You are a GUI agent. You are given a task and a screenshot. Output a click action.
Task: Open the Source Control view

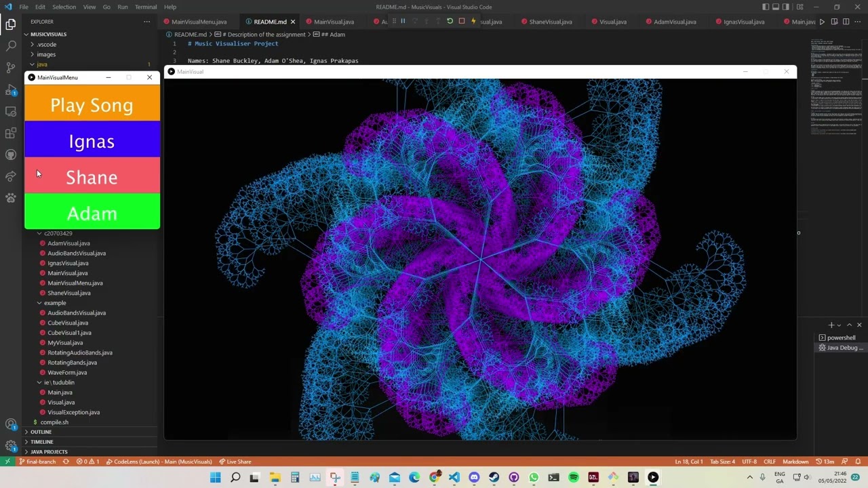pos(11,68)
